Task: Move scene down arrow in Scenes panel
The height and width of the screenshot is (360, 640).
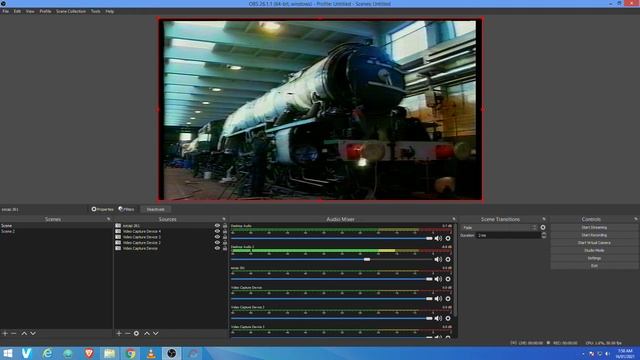Action: pyautogui.click(x=33, y=333)
